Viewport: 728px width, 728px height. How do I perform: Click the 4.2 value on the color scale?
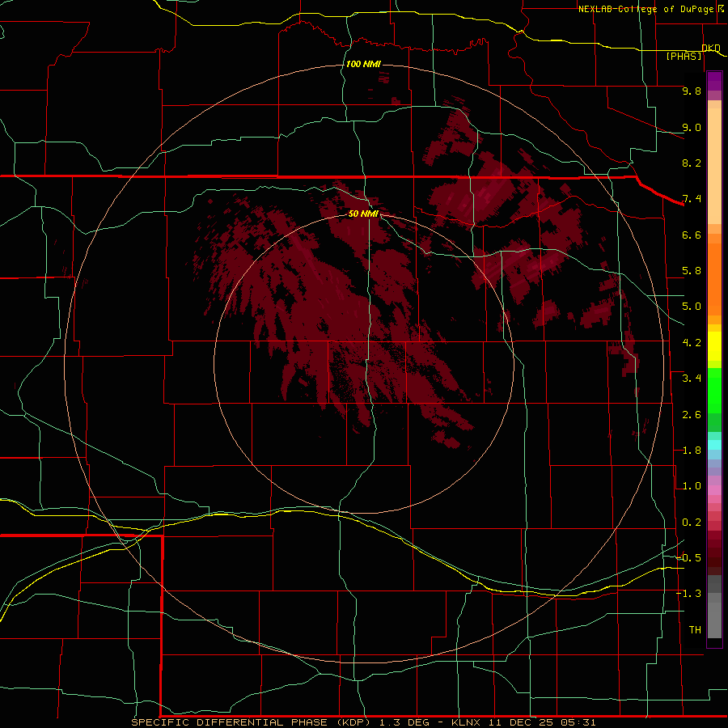[692, 343]
